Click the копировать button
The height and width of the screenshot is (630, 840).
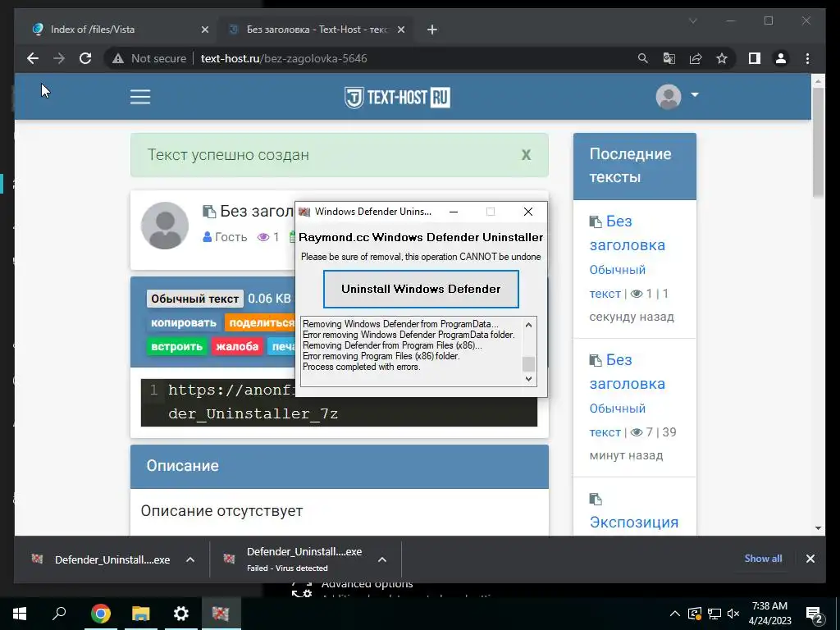pyautogui.click(x=183, y=322)
